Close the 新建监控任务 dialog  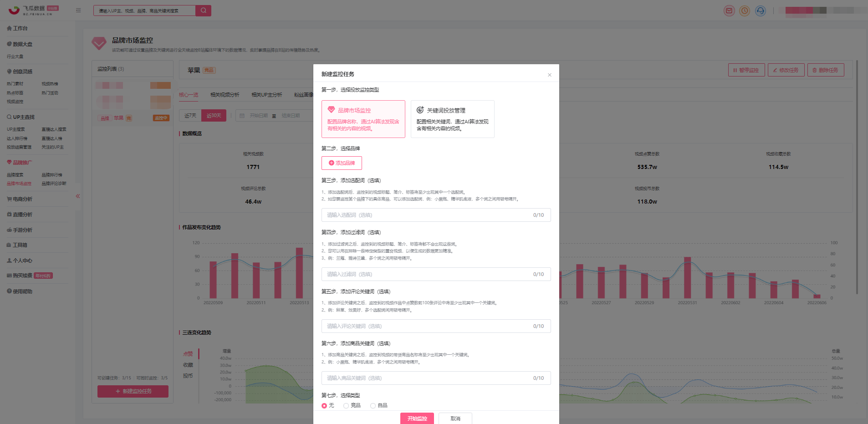coord(549,75)
